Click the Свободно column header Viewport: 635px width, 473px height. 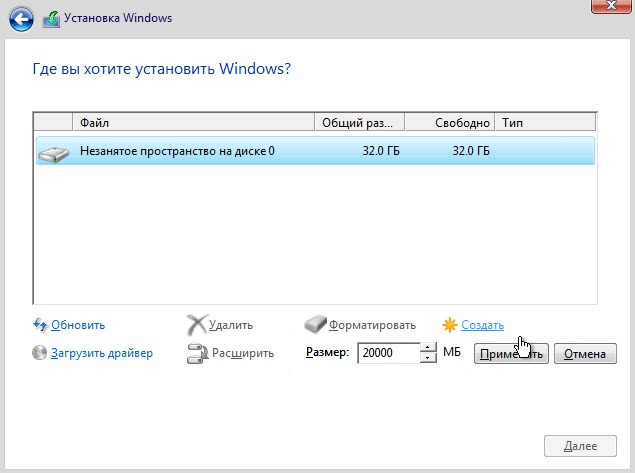[450, 123]
